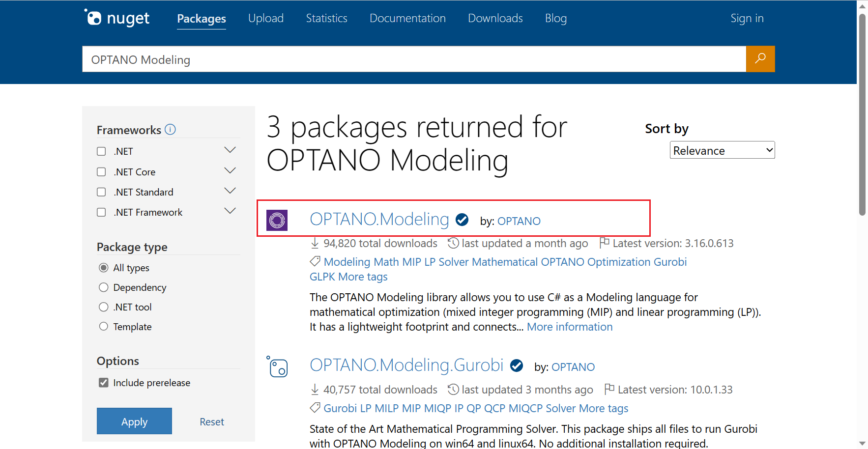Focus the OPTANO Modeling search field

pos(414,59)
